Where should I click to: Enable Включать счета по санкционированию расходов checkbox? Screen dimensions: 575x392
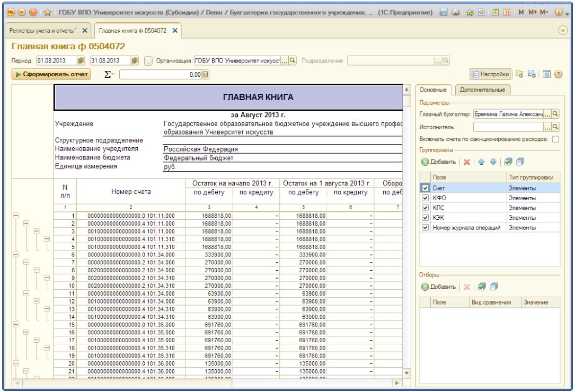point(555,139)
